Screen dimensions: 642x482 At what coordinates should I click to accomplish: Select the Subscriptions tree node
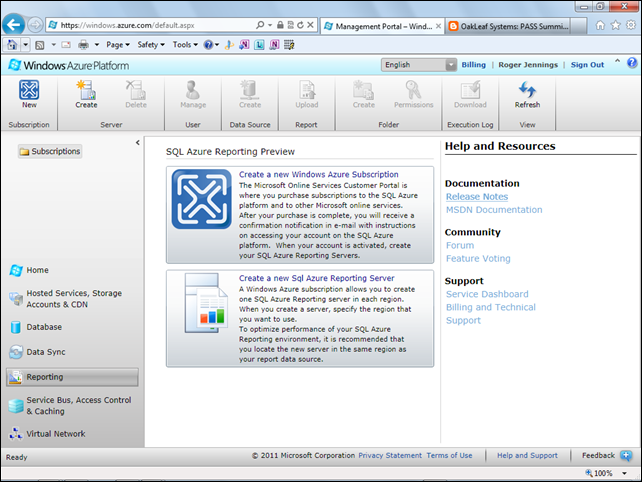coord(50,151)
